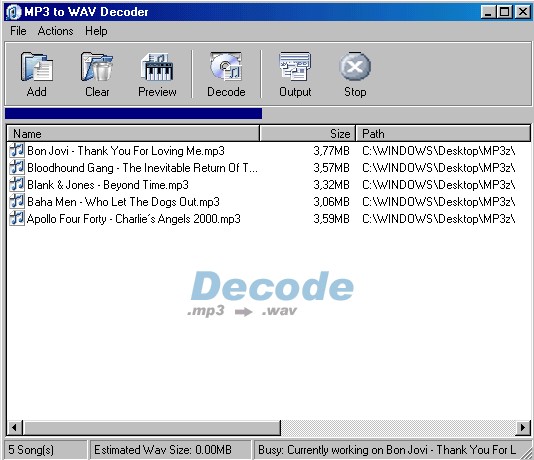Select Blank & Jones - Beyond Time.mp3
Viewport: 534px width, 460px height.
[108, 185]
